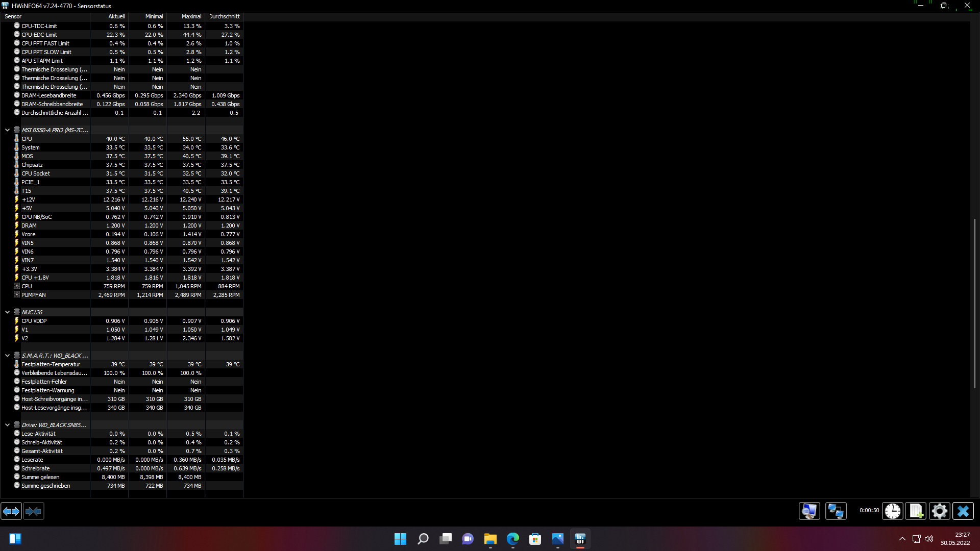Collapse the MSI B550-A PRO sensor group
Image resolution: width=980 pixels, height=551 pixels.
tap(7, 130)
